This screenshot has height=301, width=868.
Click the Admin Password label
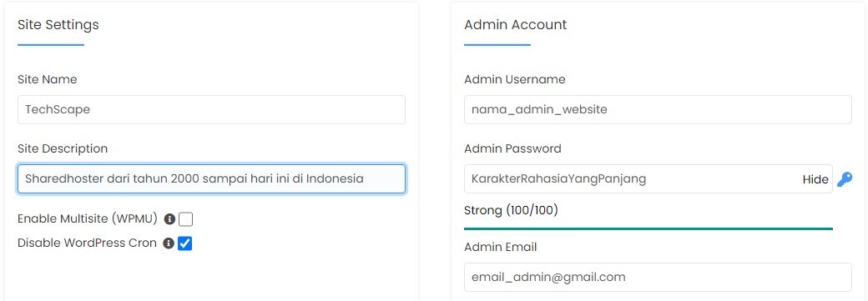click(x=512, y=149)
